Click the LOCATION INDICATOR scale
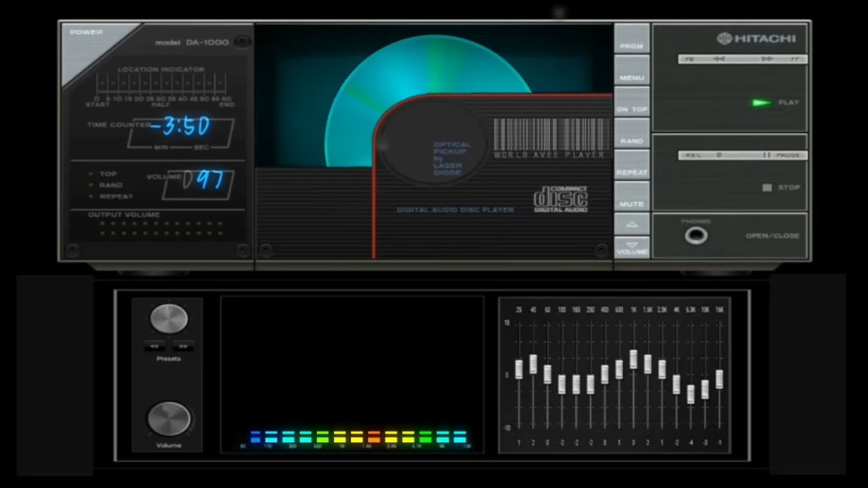Image resolution: width=868 pixels, height=488 pixels. tap(161, 86)
